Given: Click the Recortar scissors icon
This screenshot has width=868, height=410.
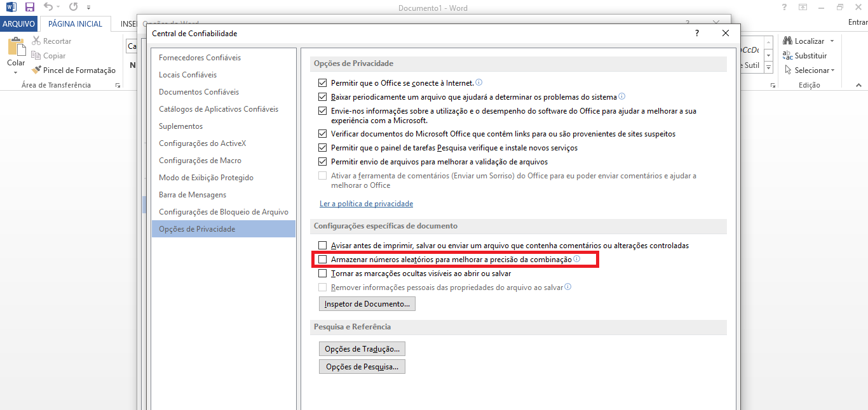Looking at the screenshot, I should (x=36, y=41).
